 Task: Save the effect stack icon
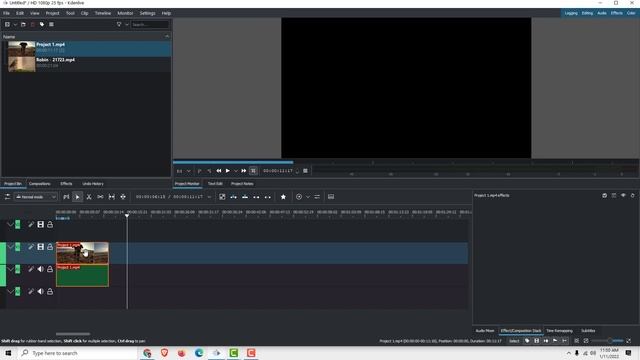[604, 196]
